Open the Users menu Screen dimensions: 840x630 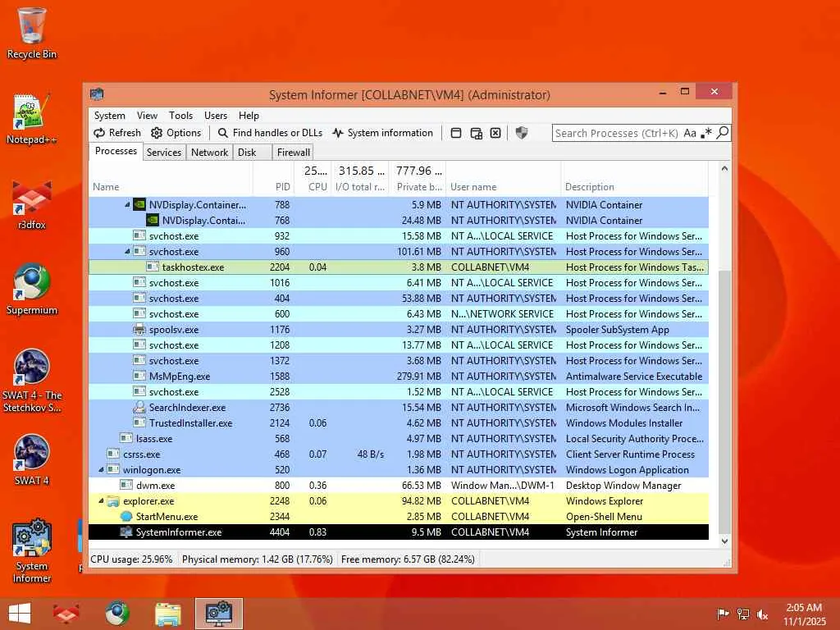tap(216, 115)
